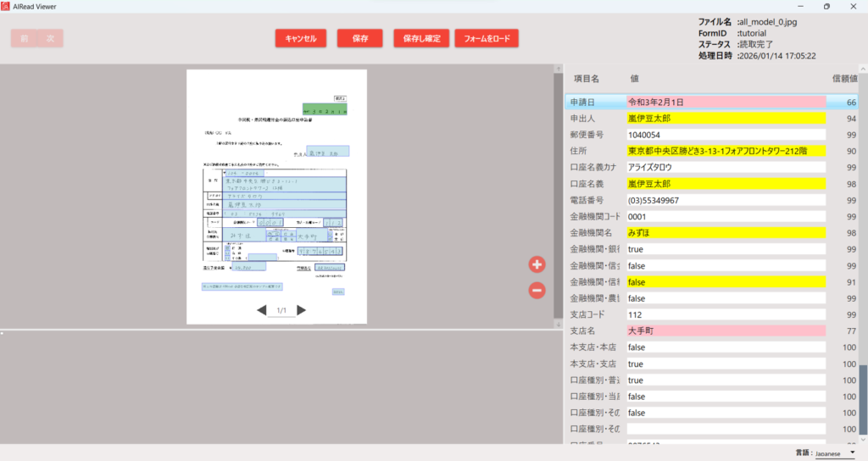Click the AIRead Viewer app icon

coord(8,6)
